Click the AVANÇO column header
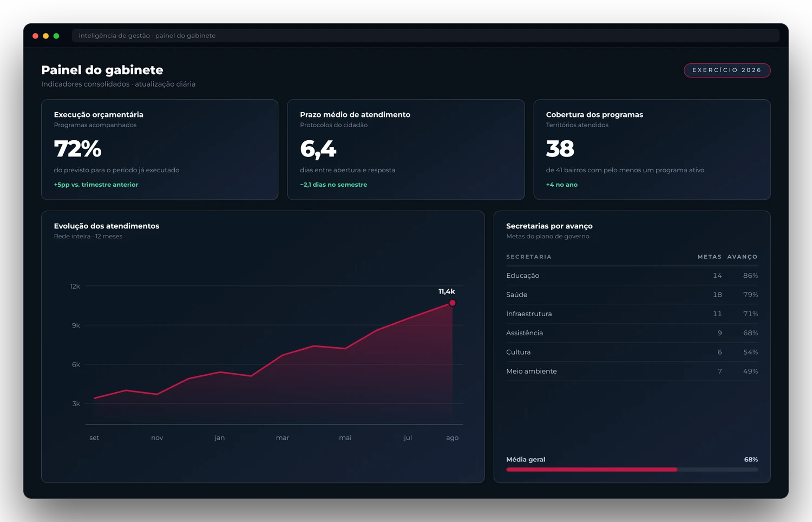This screenshot has width=812, height=522. 742,257
